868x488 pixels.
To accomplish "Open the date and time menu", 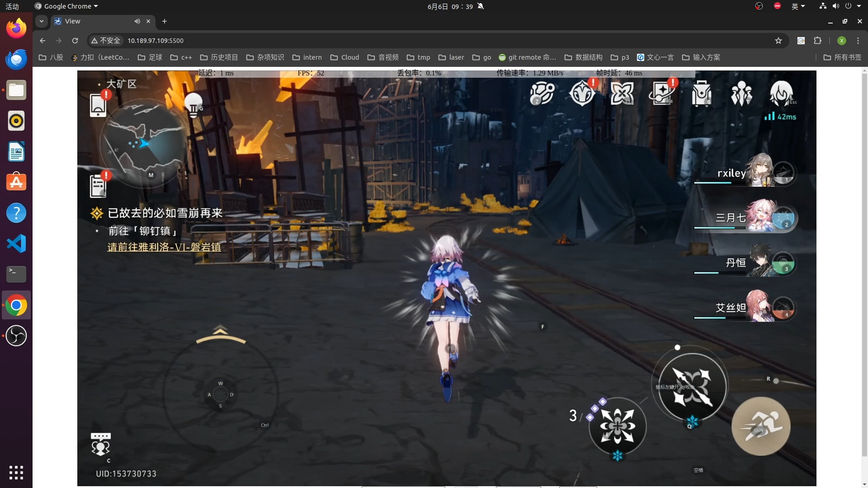I will click(450, 6).
